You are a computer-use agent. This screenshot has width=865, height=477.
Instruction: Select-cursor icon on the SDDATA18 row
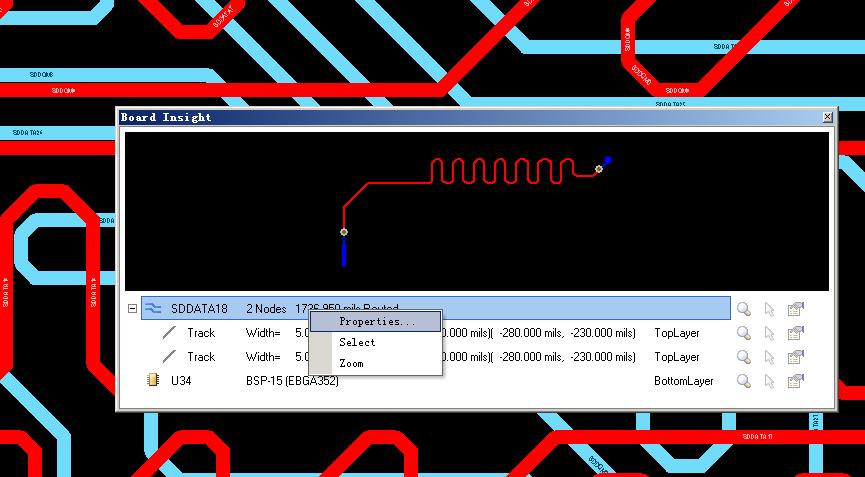[770, 309]
